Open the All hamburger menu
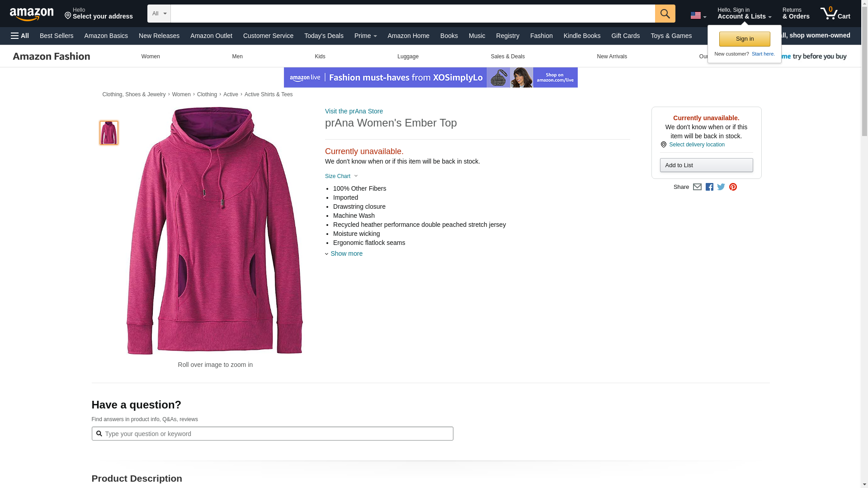868x488 pixels. click(x=20, y=36)
